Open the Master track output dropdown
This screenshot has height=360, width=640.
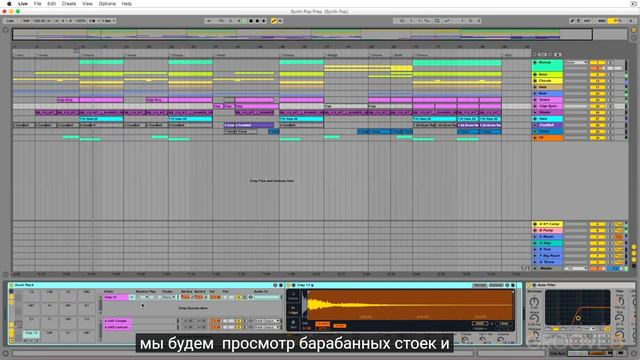pos(576,268)
